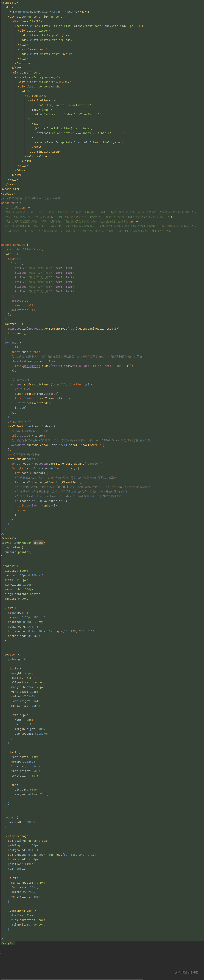Click the 'cursor: pointer;' rule
The image size is (204, 980).
pyautogui.click(x=18, y=552)
